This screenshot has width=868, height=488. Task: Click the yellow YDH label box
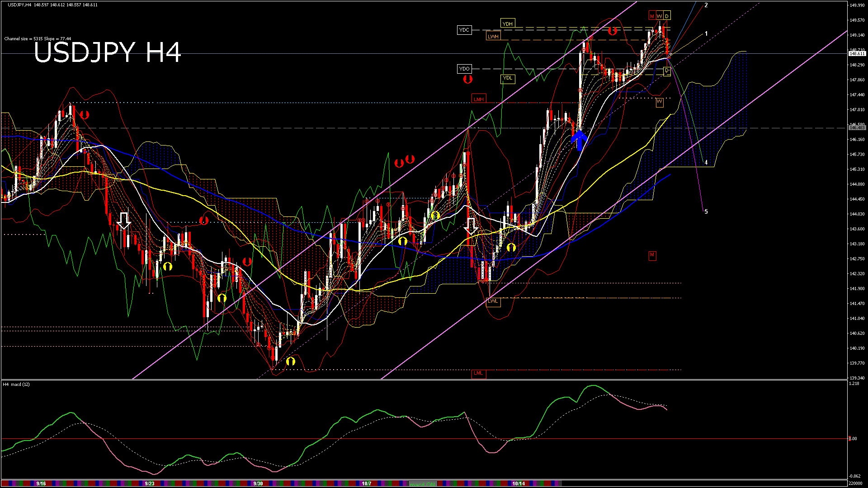508,24
